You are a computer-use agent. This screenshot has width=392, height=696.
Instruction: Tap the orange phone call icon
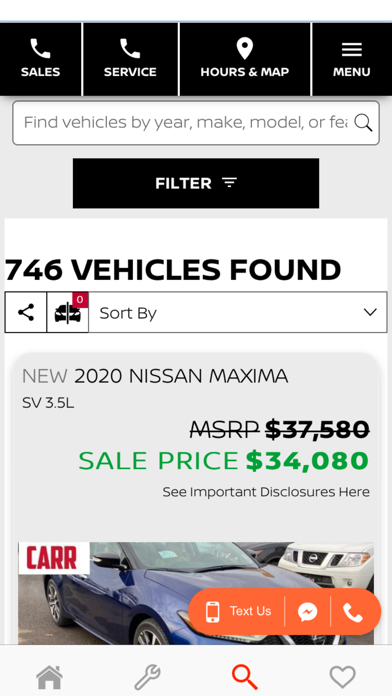click(353, 612)
